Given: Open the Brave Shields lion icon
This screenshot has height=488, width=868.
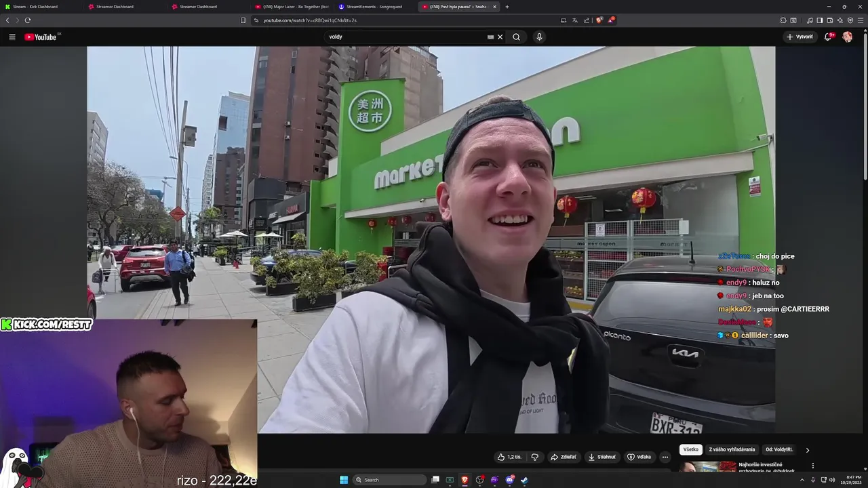Looking at the screenshot, I should coord(599,20).
